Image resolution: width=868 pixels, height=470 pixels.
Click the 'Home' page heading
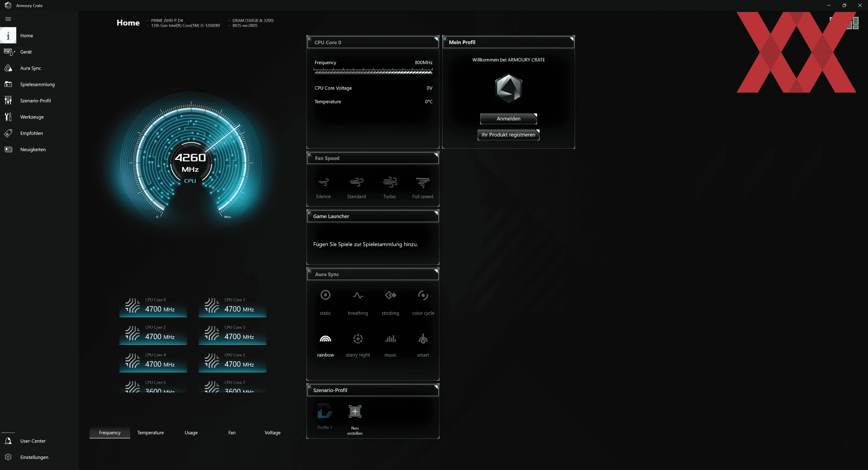pyautogui.click(x=128, y=23)
